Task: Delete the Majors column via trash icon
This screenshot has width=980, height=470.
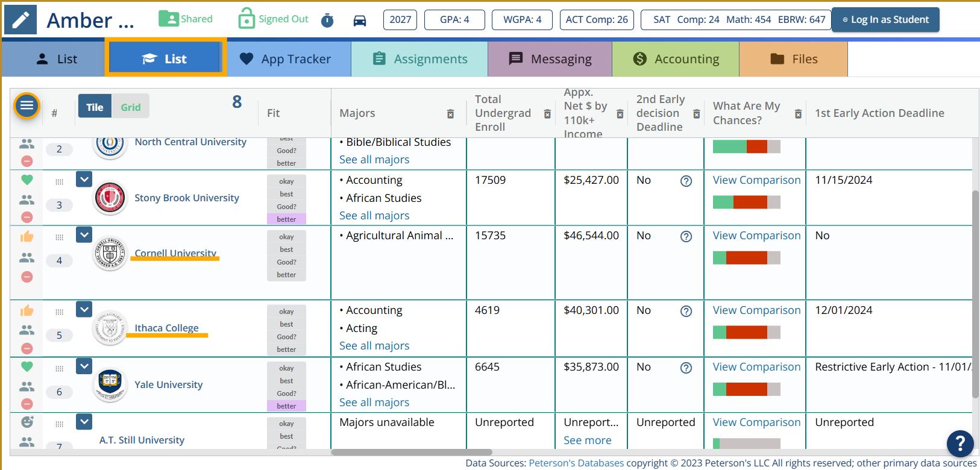Action: (450, 114)
